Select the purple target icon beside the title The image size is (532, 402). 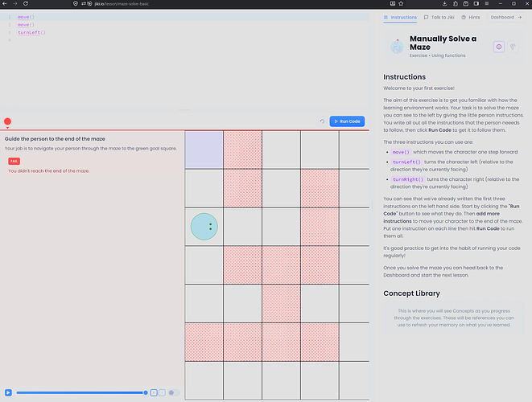pyautogui.click(x=499, y=47)
